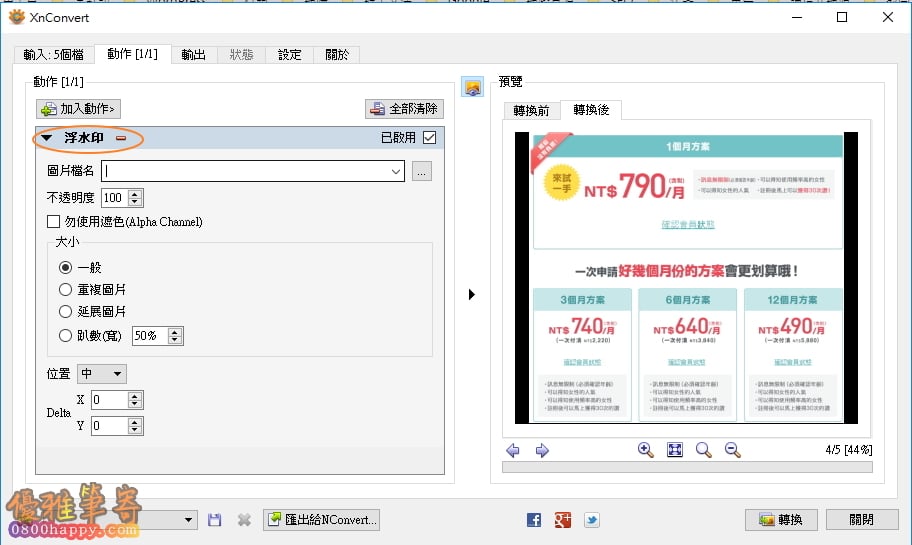912x545 pixels.
Task: Increase 不透明度 opacity value
Action: [x=135, y=194]
